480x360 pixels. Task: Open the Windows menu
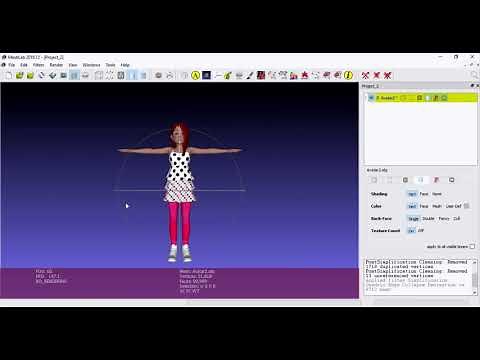(x=91, y=65)
